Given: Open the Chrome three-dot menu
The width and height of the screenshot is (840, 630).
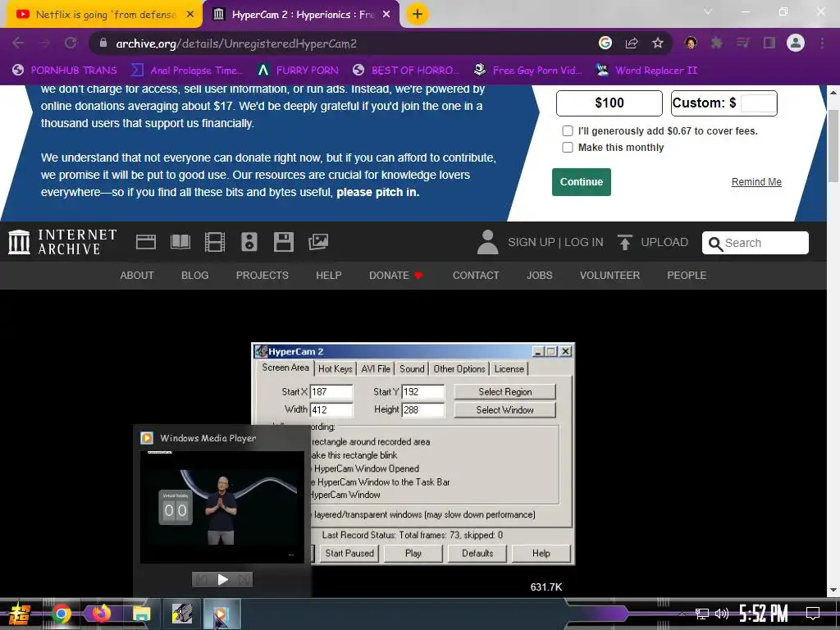Looking at the screenshot, I should pyautogui.click(x=822, y=43).
